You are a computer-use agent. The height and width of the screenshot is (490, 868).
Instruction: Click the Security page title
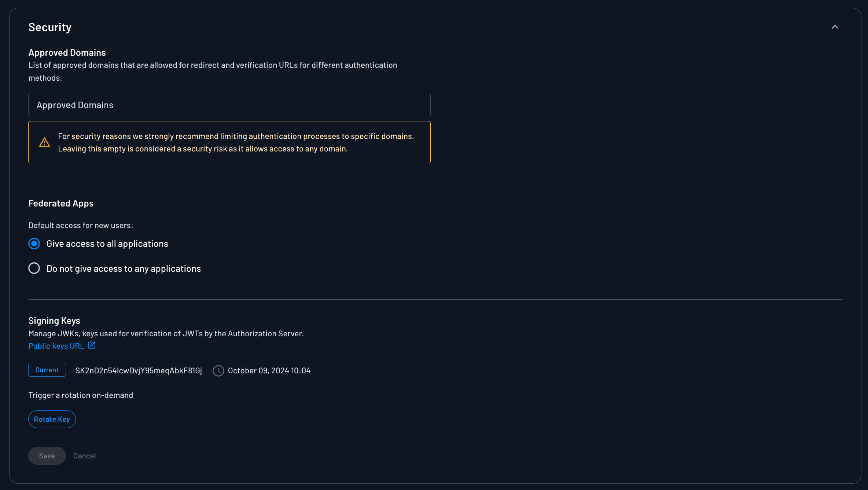point(50,27)
